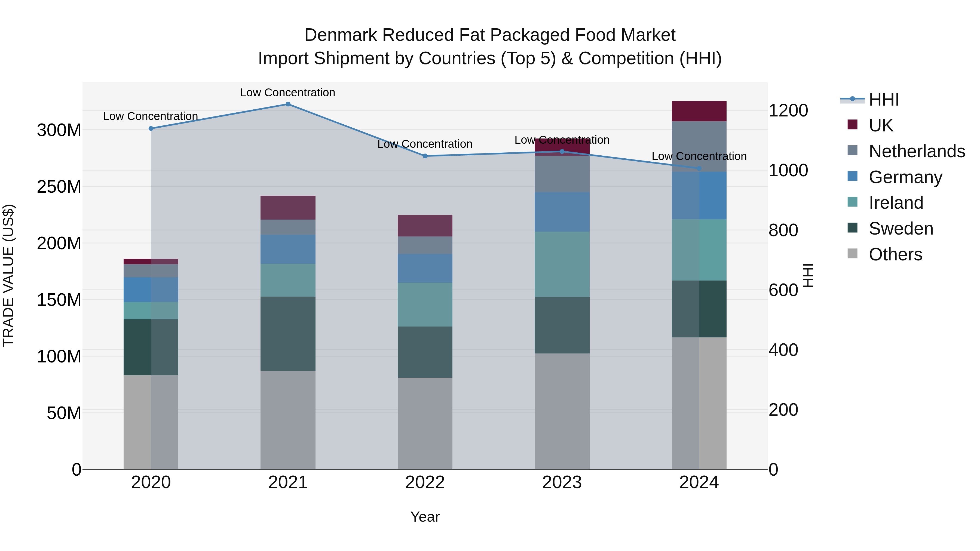The height and width of the screenshot is (551, 980).
Task: Click the Year axis title
Action: click(425, 517)
